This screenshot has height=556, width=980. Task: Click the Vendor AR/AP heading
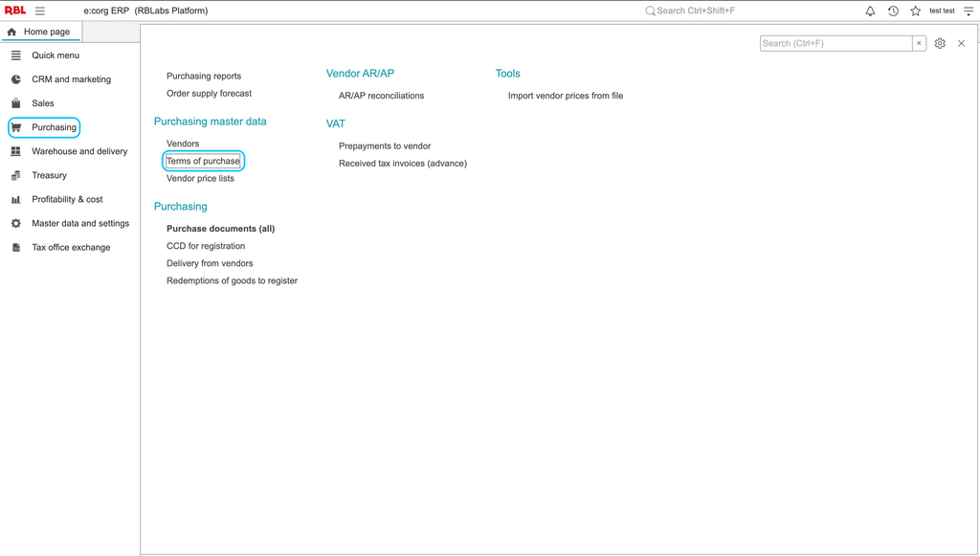(x=360, y=73)
